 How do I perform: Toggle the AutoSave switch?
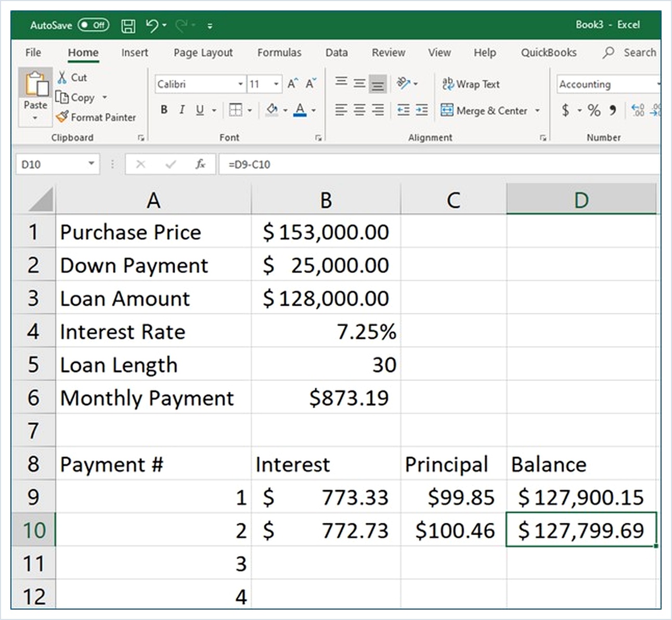coord(94,25)
